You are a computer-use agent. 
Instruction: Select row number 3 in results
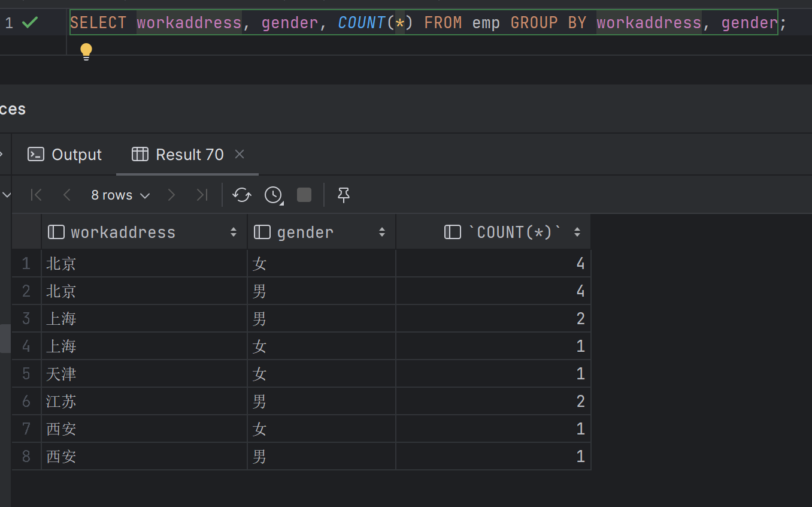tap(26, 319)
